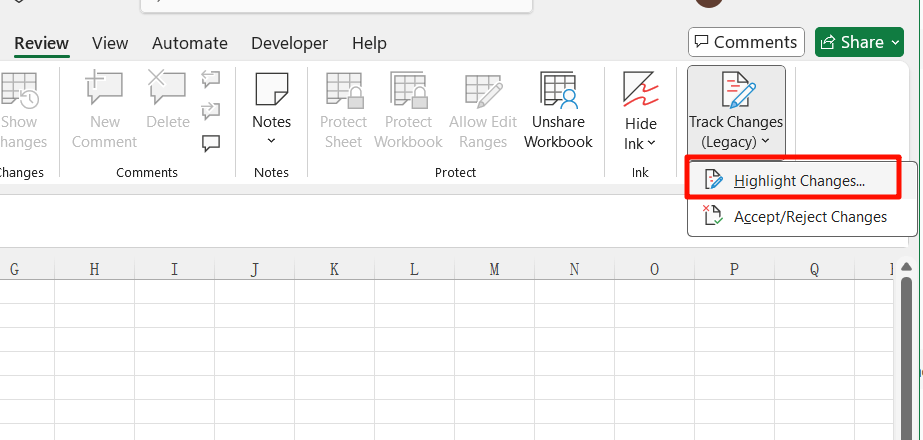Click the Delete comment icon
The height and width of the screenshot is (440, 923).
coord(167,88)
